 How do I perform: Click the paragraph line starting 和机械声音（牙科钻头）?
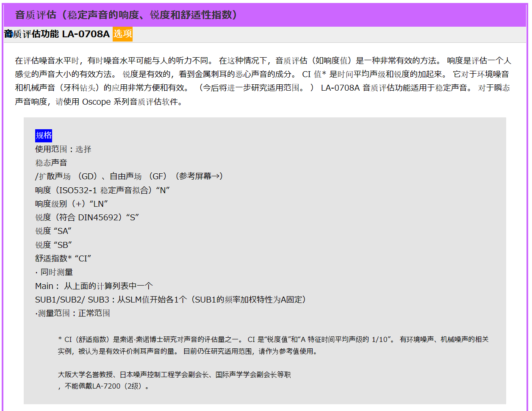point(263,88)
